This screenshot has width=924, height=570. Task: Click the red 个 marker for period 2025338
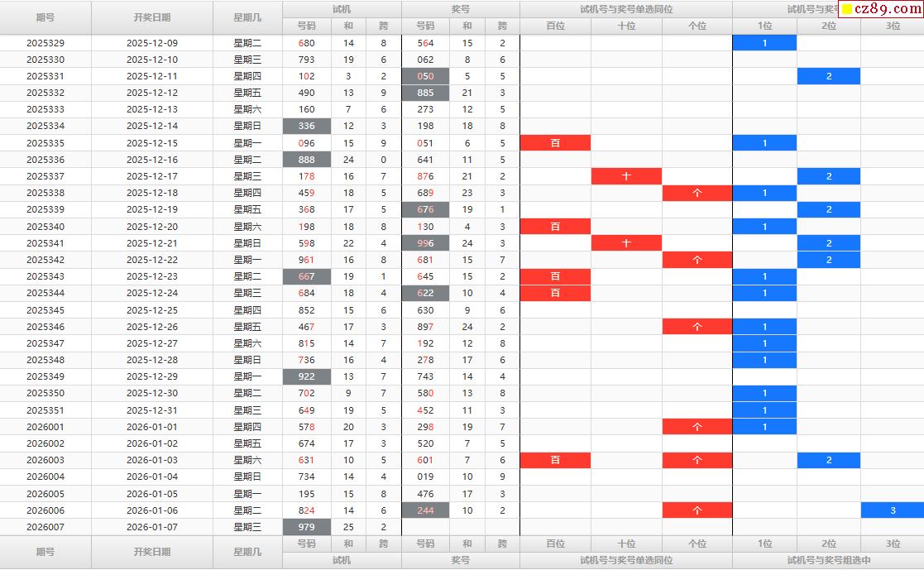tap(697, 193)
